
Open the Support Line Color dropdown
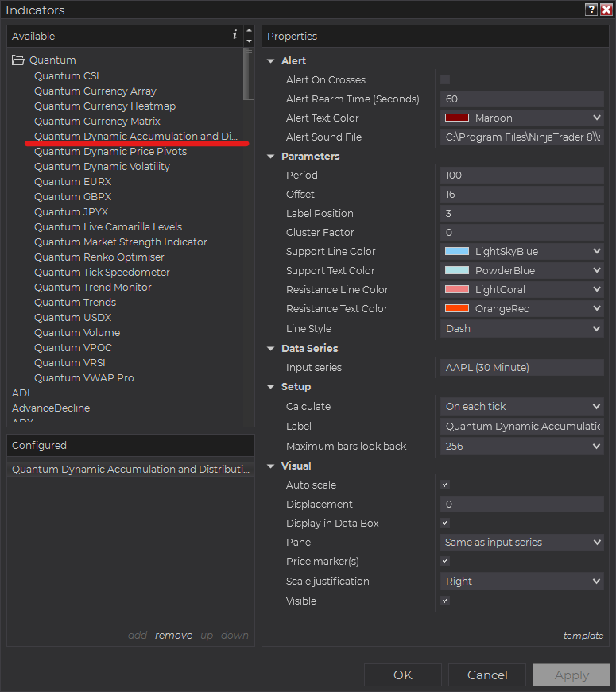pyautogui.click(x=522, y=252)
